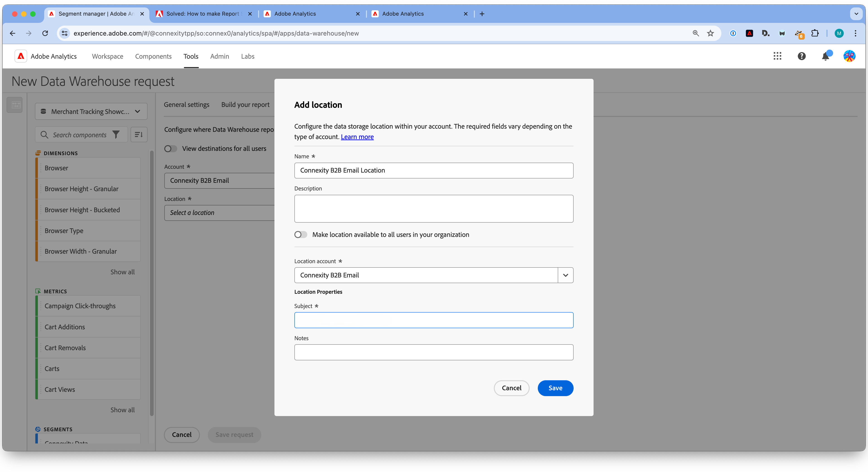The image size is (868, 472).
Task: Click Save in Add location dialog
Action: 555,388
